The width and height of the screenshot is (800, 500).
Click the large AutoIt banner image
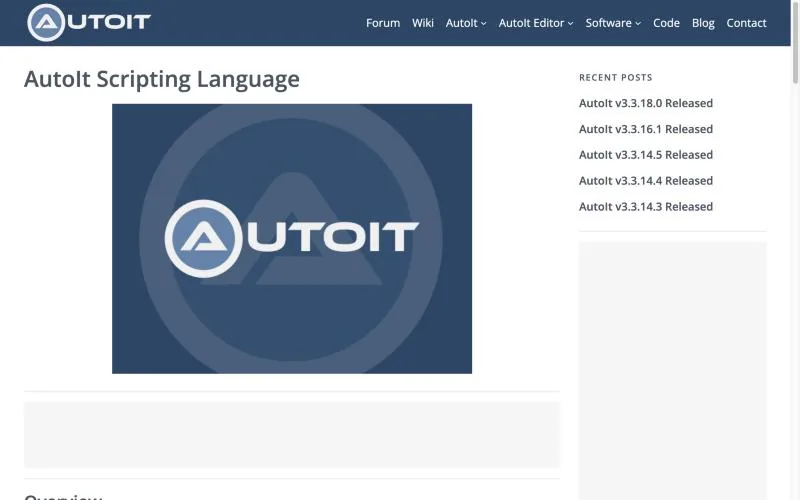point(292,239)
